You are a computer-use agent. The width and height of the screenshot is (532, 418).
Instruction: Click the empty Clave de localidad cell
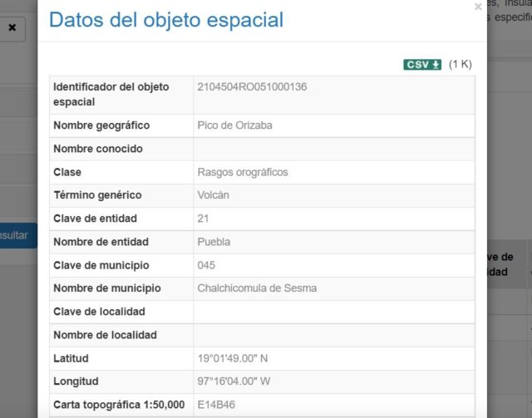tap(334, 312)
